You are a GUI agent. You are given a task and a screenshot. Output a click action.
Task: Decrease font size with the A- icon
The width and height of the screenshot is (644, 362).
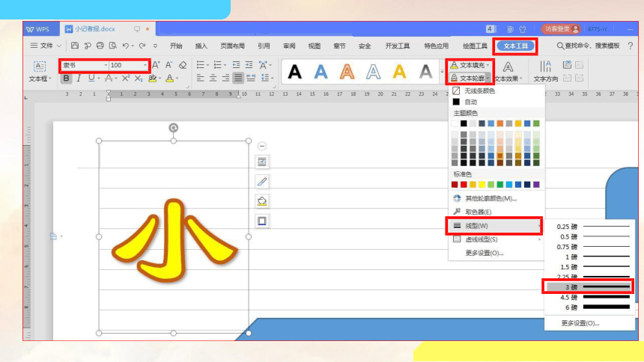click(168, 65)
